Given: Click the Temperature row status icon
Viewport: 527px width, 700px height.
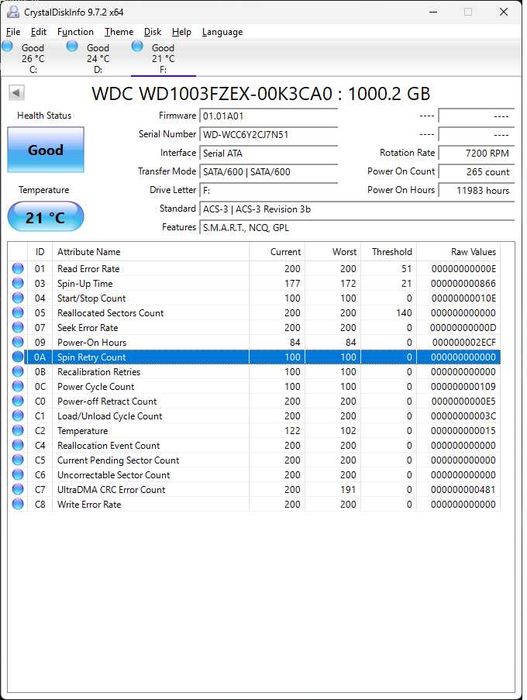Looking at the screenshot, I should pyautogui.click(x=18, y=430).
